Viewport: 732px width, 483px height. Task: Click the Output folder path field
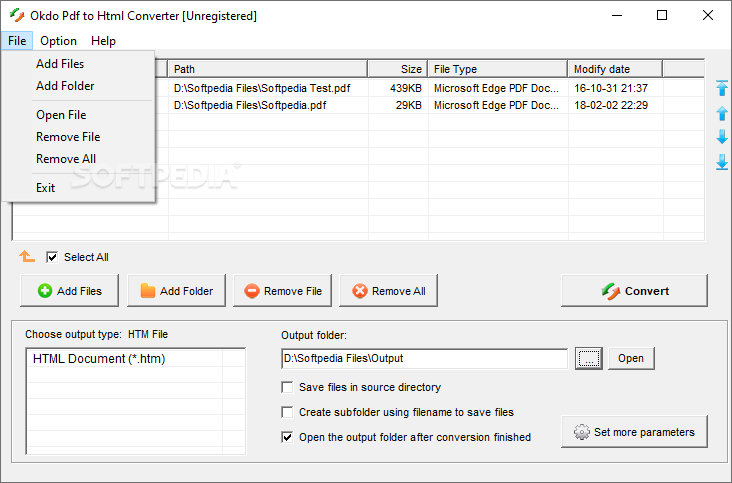[x=424, y=358]
